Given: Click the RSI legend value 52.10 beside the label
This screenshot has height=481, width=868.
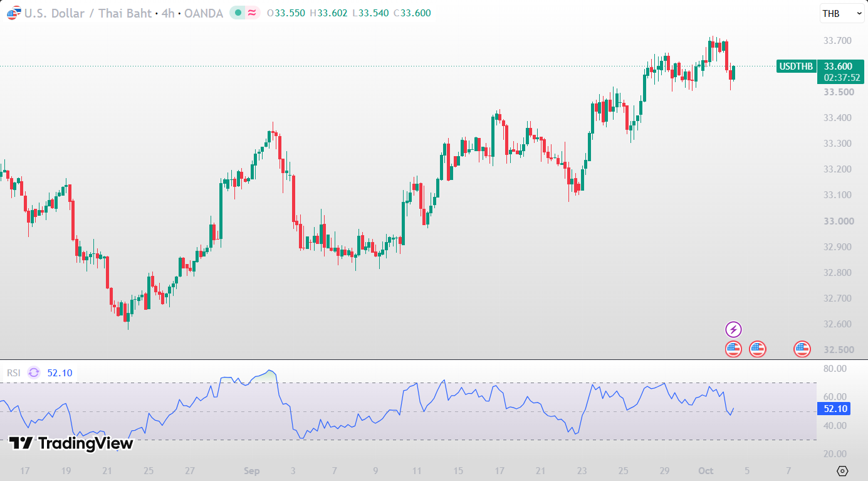Looking at the screenshot, I should pyautogui.click(x=60, y=373).
